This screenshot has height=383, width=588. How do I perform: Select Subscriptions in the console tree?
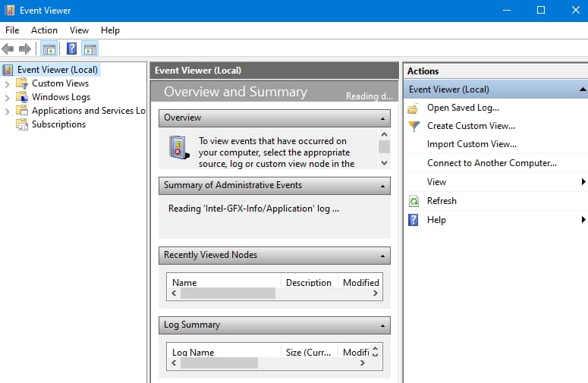pyautogui.click(x=58, y=124)
